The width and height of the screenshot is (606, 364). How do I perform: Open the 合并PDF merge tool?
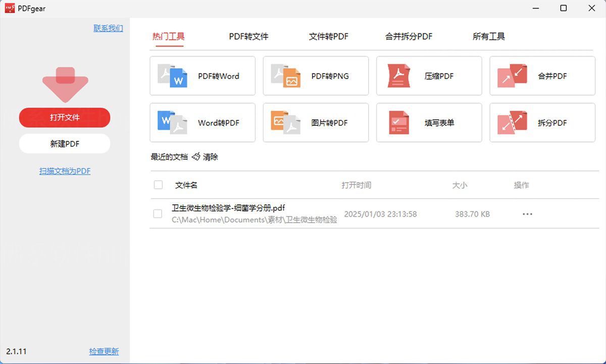point(541,76)
